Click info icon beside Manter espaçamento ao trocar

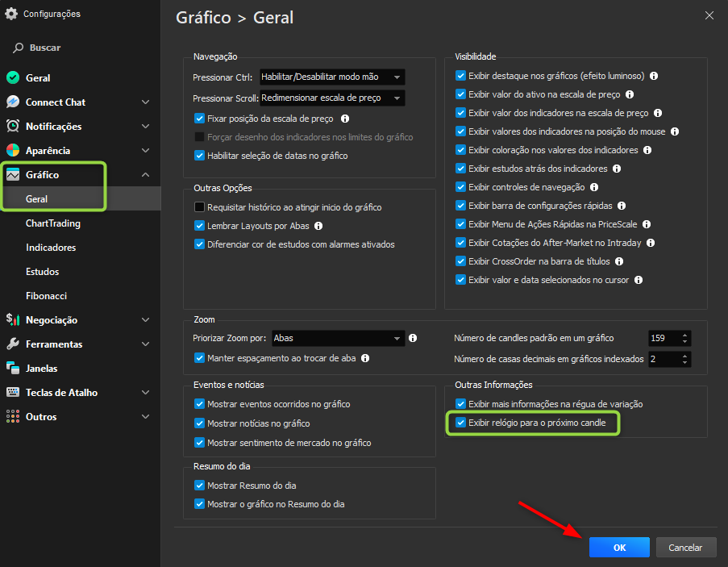tap(365, 358)
